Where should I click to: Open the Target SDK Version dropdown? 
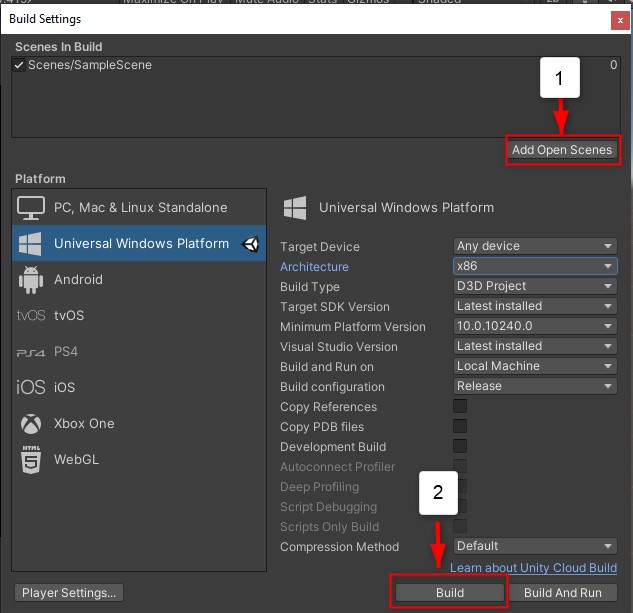click(x=535, y=306)
